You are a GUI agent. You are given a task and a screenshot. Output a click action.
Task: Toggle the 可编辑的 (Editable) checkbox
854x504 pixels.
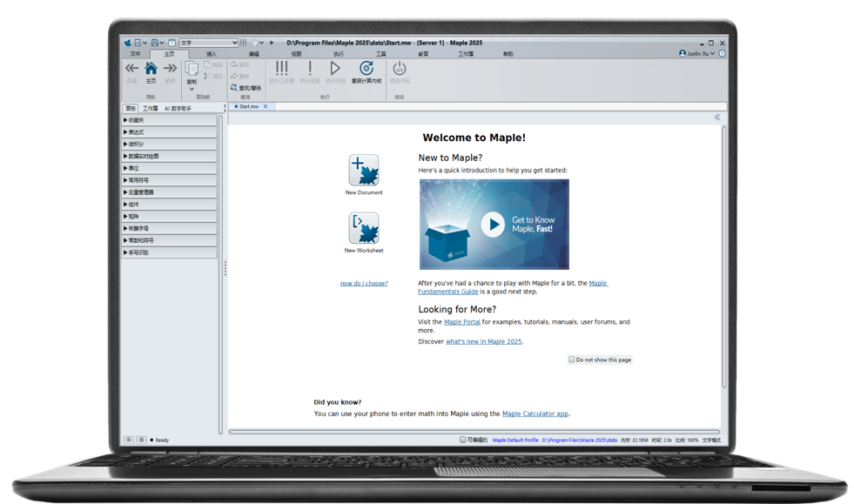tap(462, 440)
